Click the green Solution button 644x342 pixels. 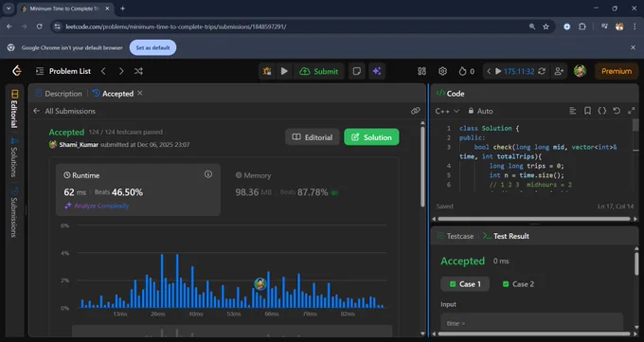pos(371,137)
